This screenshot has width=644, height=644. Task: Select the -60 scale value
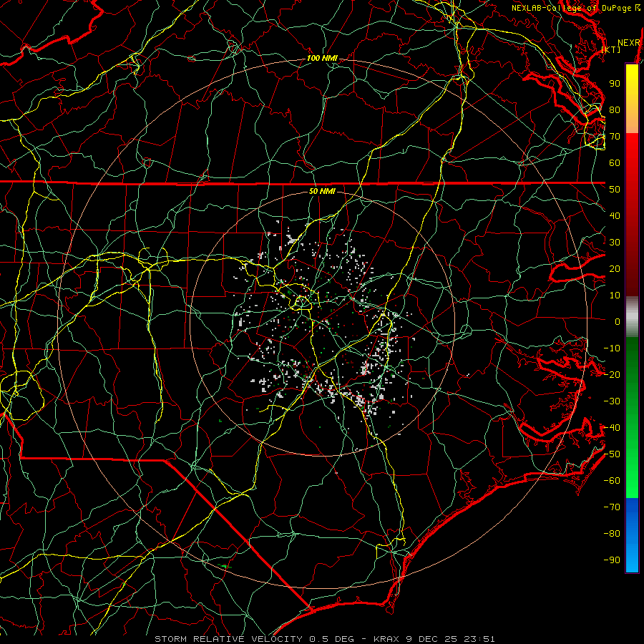click(x=612, y=481)
